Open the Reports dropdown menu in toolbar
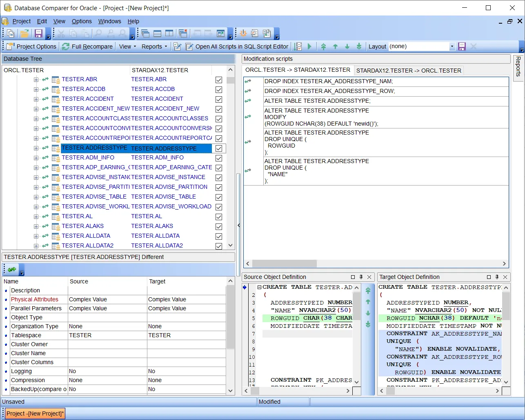The height and width of the screenshot is (420, 525). pos(154,46)
